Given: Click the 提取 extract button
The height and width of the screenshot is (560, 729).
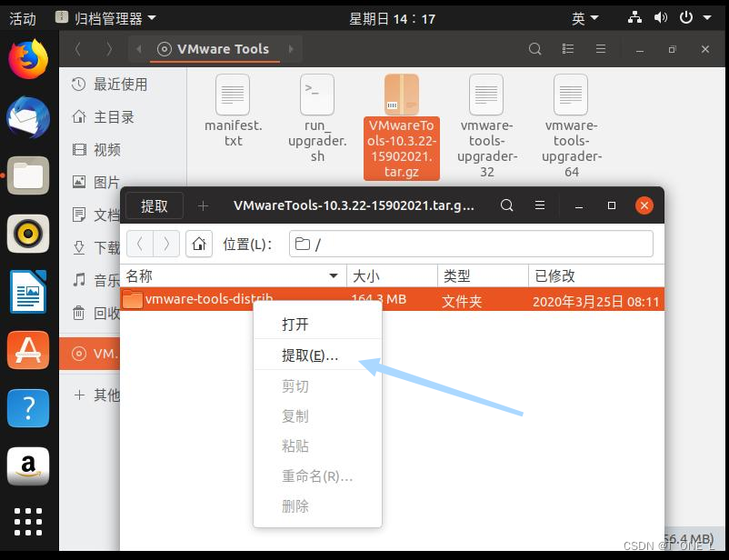Looking at the screenshot, I should coord(155,205).
